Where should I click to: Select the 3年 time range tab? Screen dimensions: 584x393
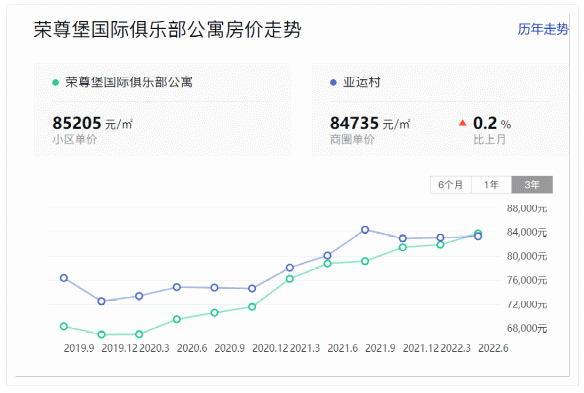tap(532, 185)
